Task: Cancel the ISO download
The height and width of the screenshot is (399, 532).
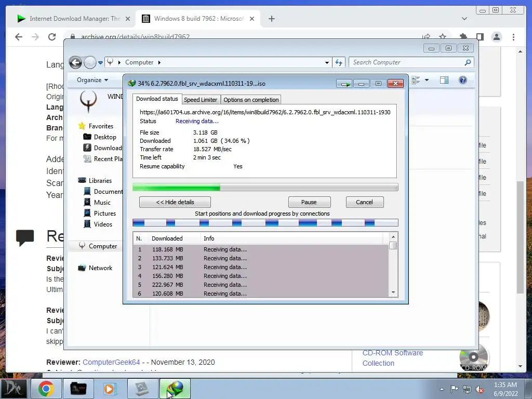Action: click(x=364, y=202)
